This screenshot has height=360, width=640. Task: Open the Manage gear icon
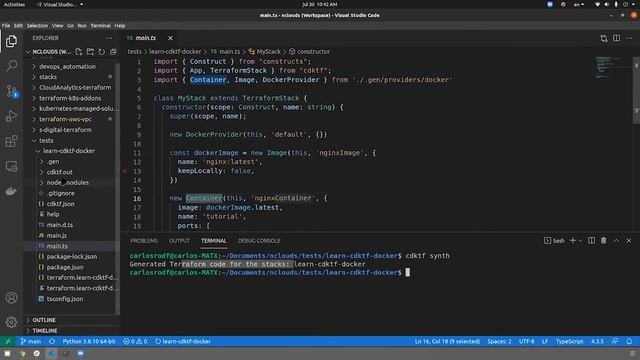pyautogui.click(x=11, y=322)
